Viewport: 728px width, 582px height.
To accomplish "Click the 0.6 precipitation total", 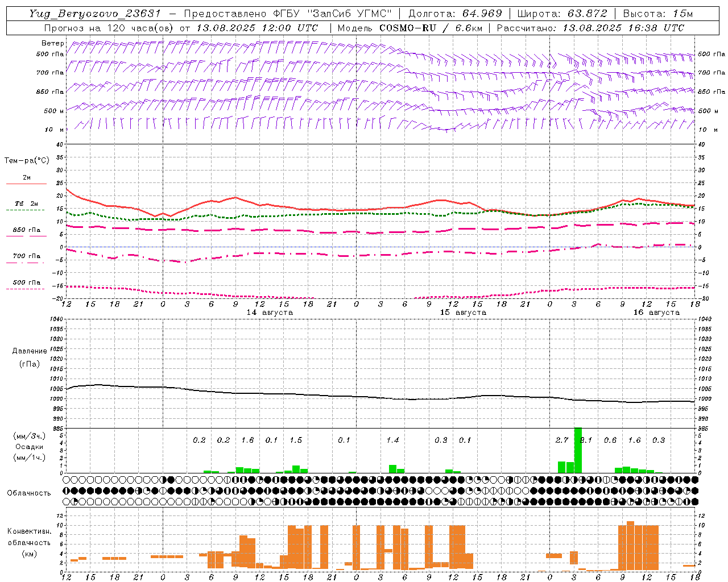I will pyautogui.click(x=610, y=440).
